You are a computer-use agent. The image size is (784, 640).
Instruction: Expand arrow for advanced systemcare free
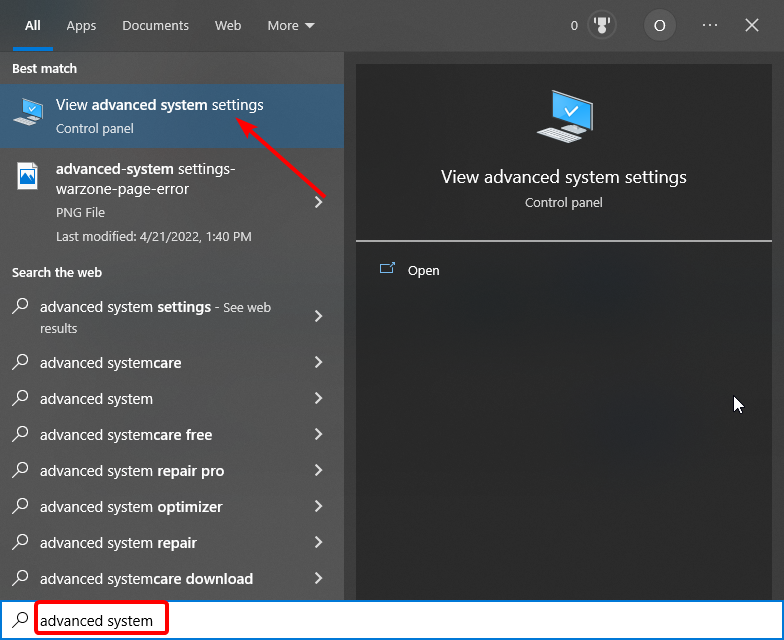tap(318, 434)
